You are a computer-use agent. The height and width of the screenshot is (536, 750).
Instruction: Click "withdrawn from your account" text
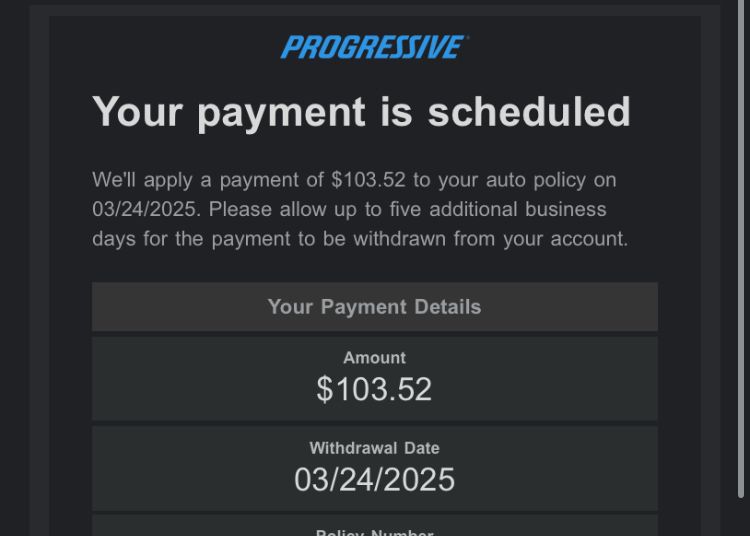click(x=491, y=239)
